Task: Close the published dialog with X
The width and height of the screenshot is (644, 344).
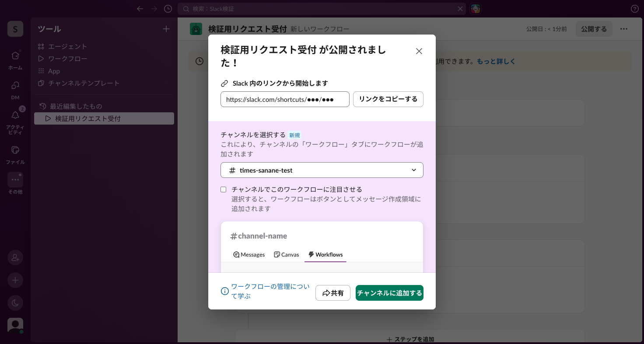Action: coord(419,51)
